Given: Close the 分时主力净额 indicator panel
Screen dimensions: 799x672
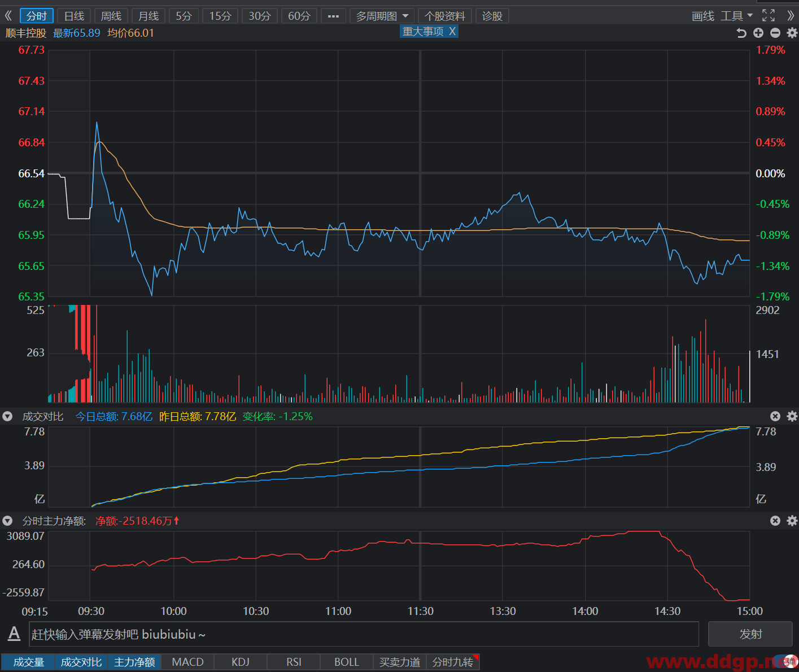Looking at the screenshot, I should coord(775,521).
